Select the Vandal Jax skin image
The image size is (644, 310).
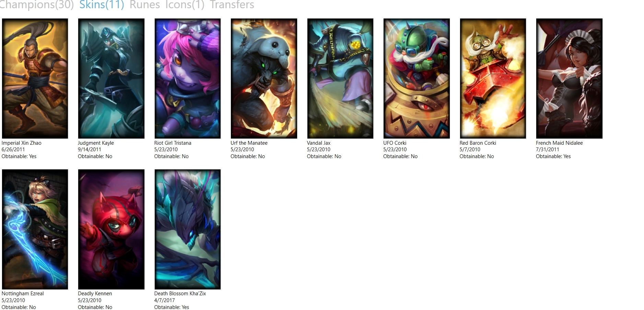coord(340,79)
